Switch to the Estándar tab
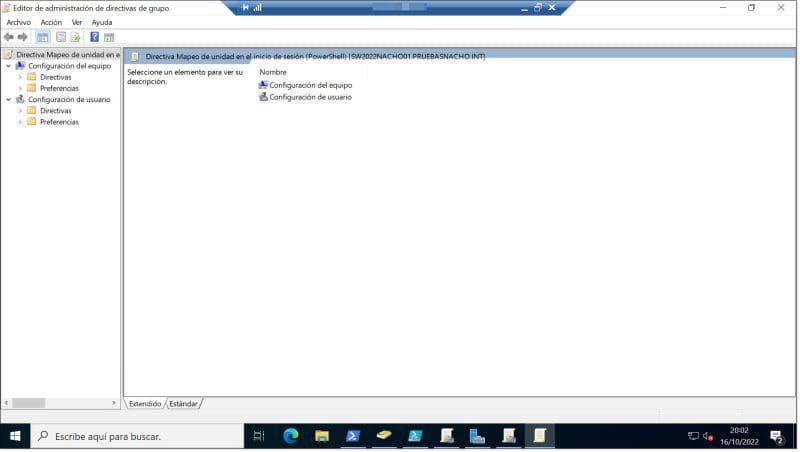 183,404
